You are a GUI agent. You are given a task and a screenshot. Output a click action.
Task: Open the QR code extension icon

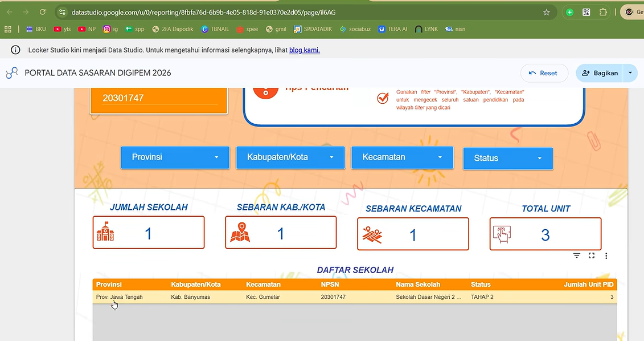586,13
